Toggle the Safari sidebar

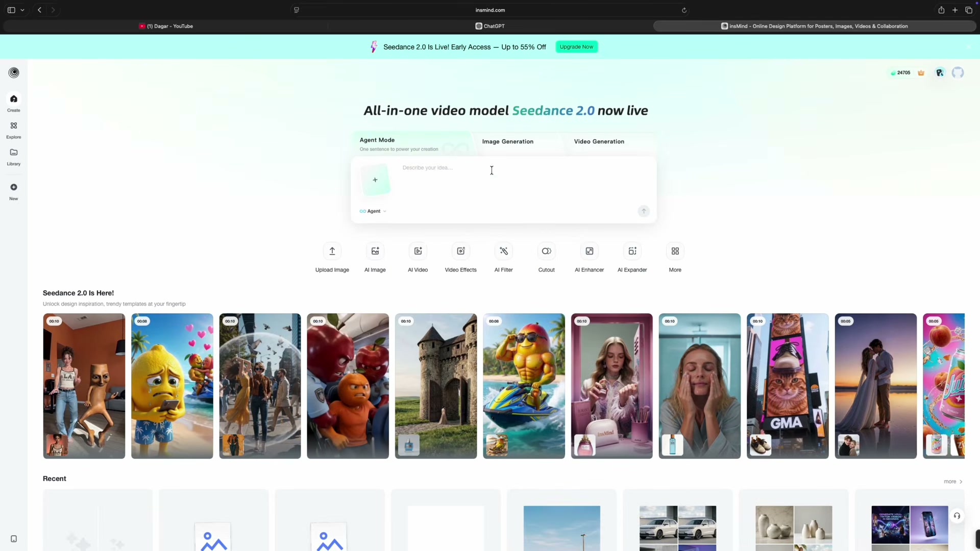click(x=11, y=10)
